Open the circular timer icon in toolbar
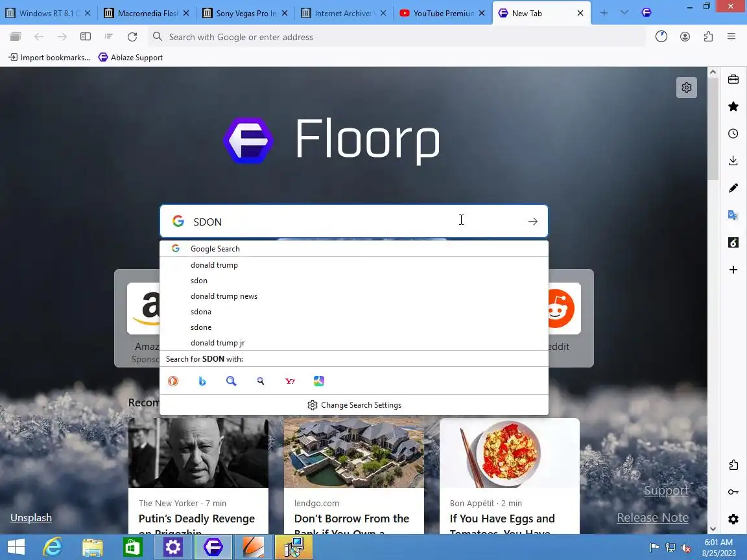The image size is (747, 560). [661, 37]
